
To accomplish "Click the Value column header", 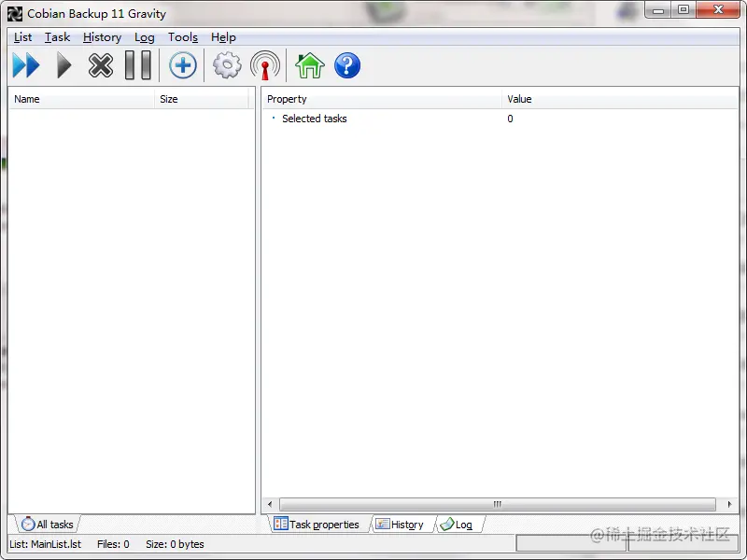I will point(619,99).
